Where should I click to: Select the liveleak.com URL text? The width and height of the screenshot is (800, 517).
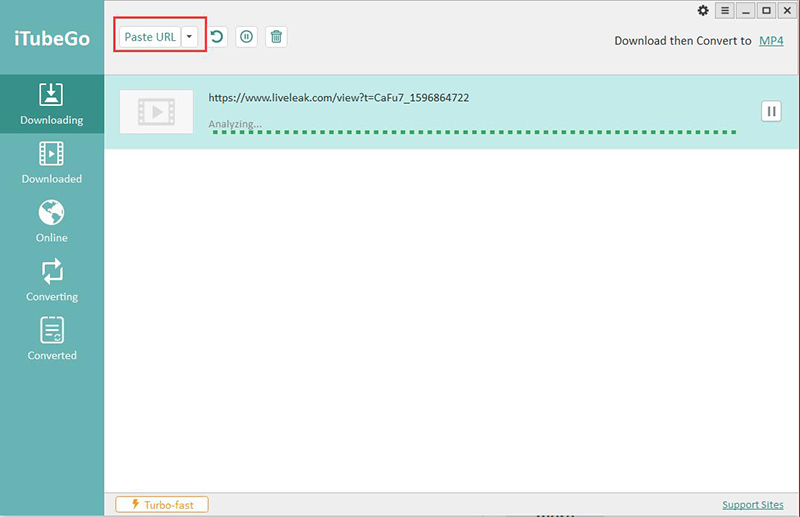[339, 97]
